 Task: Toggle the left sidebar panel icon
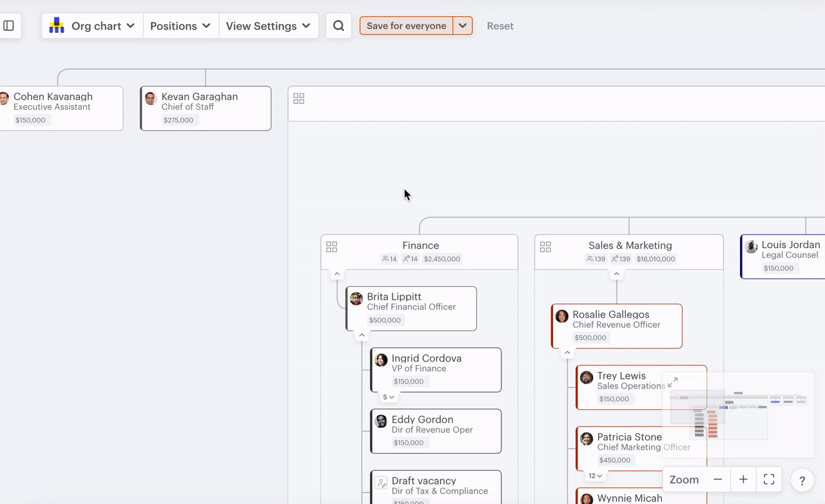[x=9, y=26]
